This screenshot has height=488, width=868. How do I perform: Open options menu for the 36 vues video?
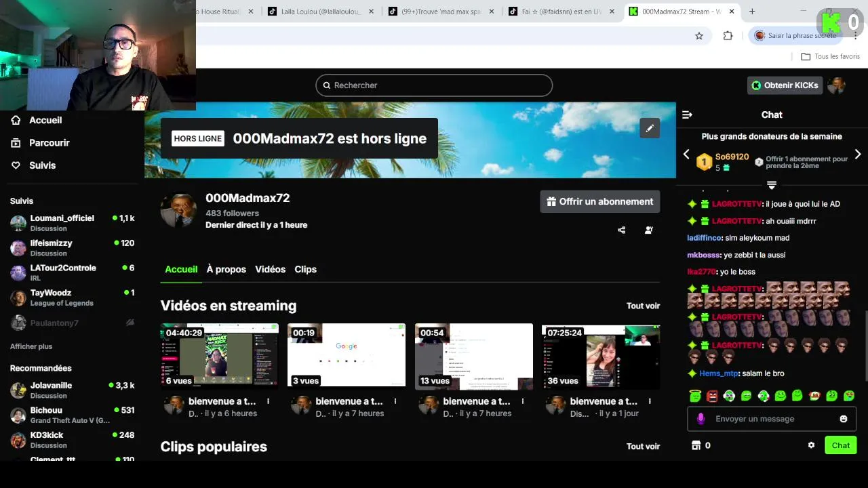click(650, 401)
